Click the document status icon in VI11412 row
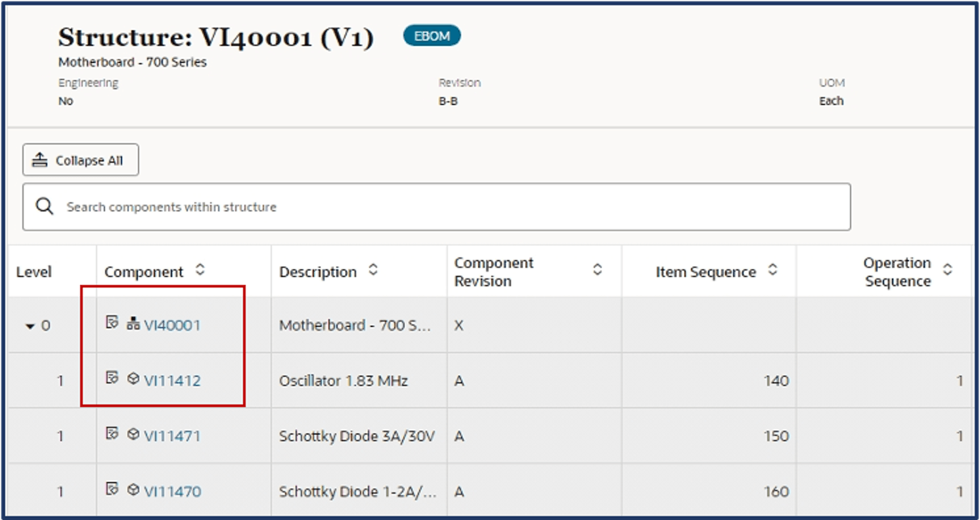Viewport: 980px width, 520px height. [112, 378]
